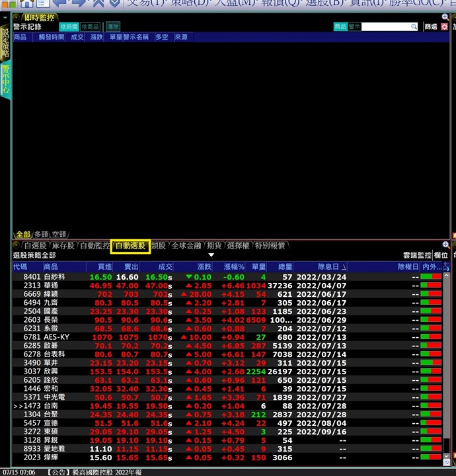Image resolution: width=456 pixels, height=476 pixels.
Task: Toggle 依時間 sort mode
Action: [x=69, y=26]
